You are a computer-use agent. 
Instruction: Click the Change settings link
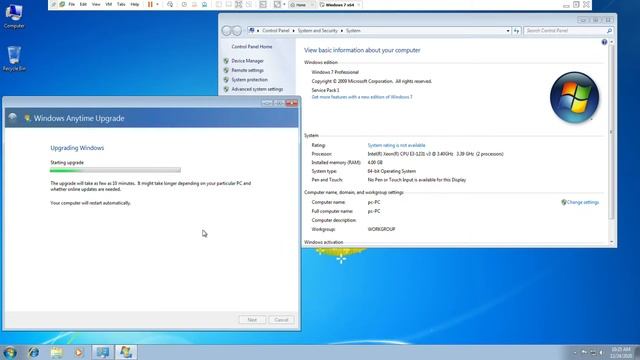pyautogui.click(x=582, y=202)
